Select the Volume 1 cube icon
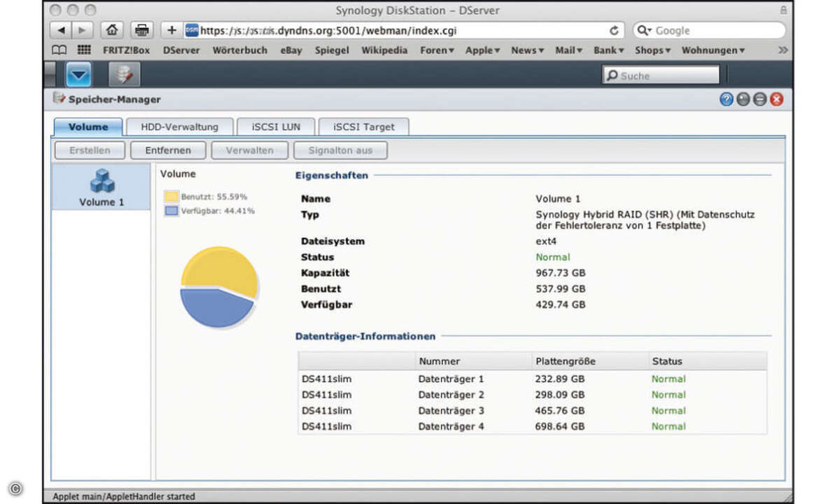This screenshot has width=840, height=504. click(x=101, y=181)
